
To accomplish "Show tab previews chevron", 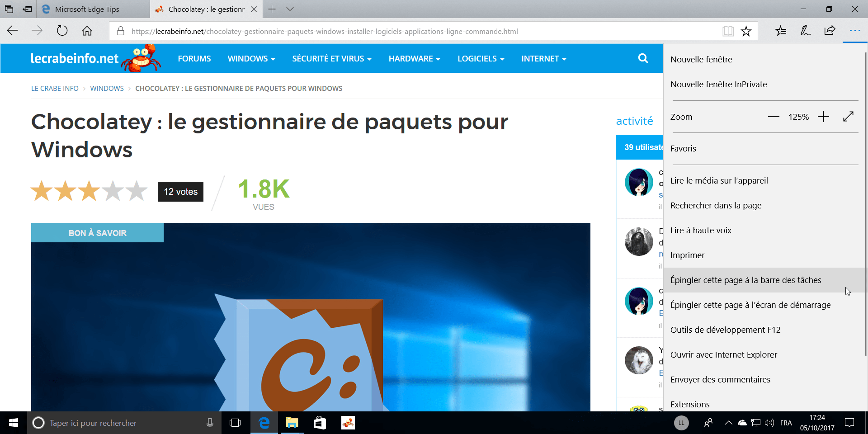I will [x=290, y=9].
